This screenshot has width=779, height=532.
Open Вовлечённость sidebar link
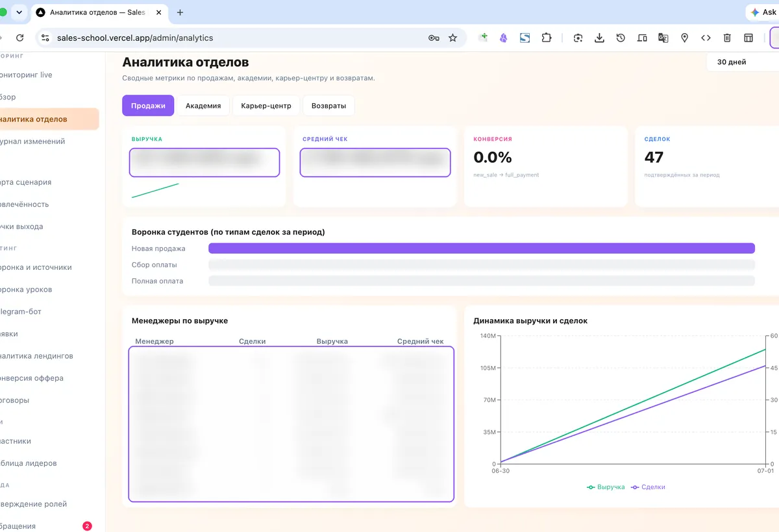pyautogui.click(x=25, y=204)
